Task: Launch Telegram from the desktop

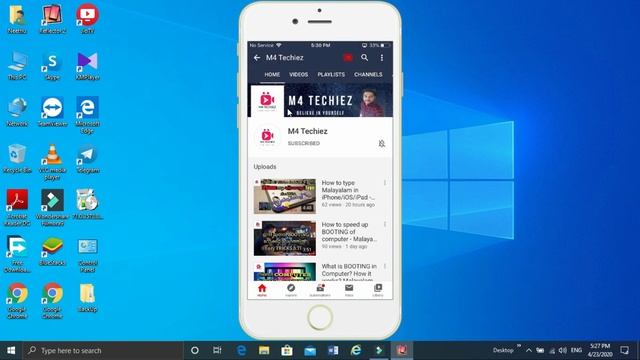Action: (x=87, y=159)
